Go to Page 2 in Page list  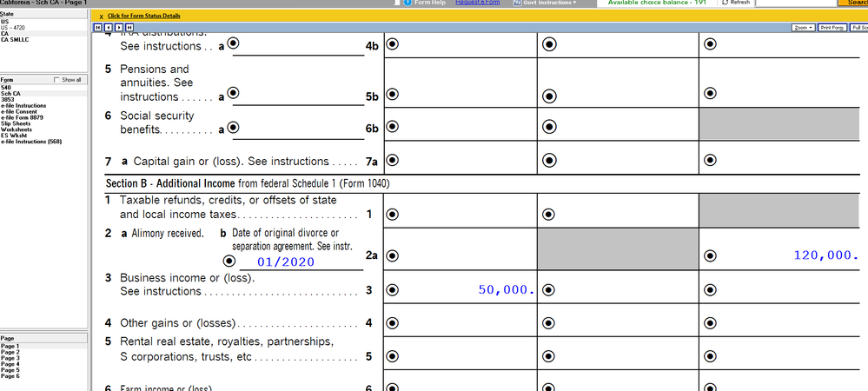[x=43, y=352]
